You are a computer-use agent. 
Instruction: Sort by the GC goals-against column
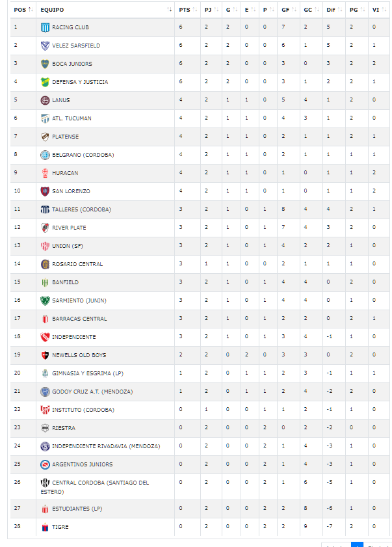[311, 10]
